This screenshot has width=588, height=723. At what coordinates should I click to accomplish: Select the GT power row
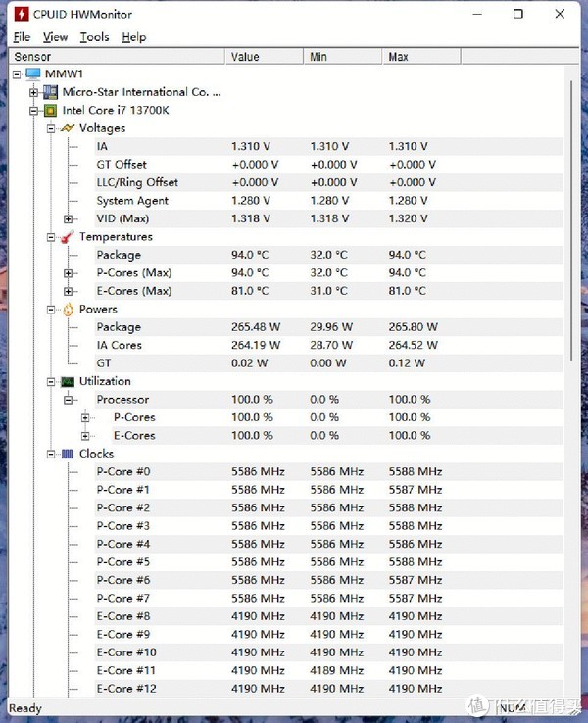click(329, 362)
